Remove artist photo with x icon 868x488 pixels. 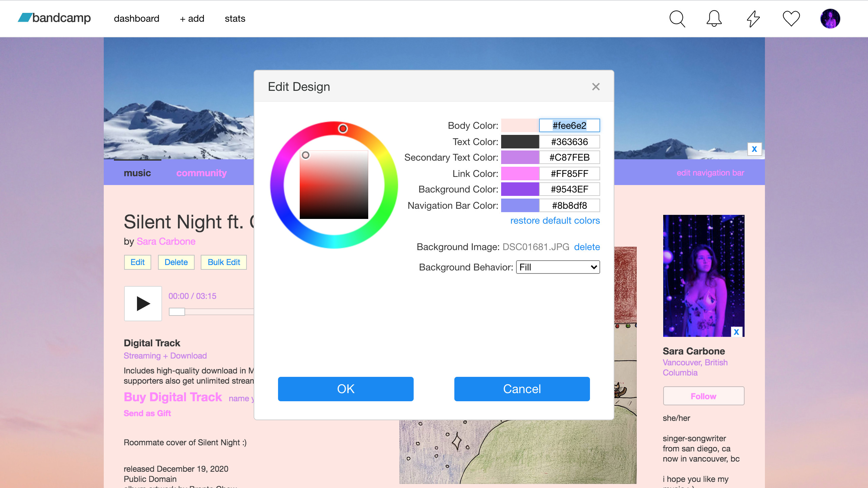[x=736, y=332]
